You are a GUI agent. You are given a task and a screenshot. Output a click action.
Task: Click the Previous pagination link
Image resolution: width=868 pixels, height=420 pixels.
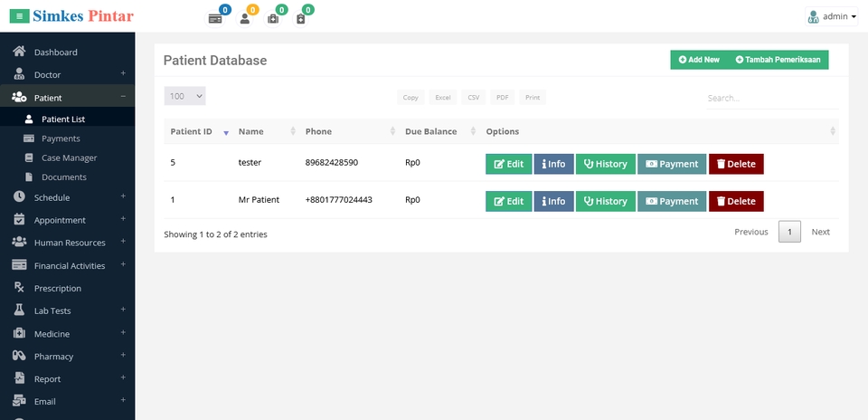[x=751, y=232]
